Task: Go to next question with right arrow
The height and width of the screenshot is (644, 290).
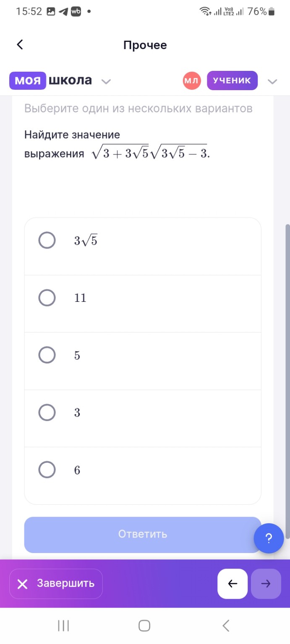Action: click(266, 584)
